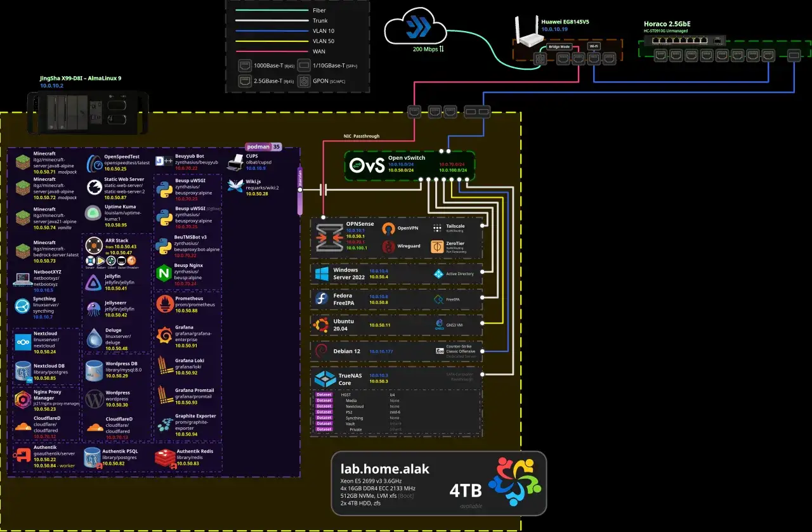This screenshot has width=812, height=532.
Task: Select the TrueNAS Core blue logo
Action: (x=325, y=379)
